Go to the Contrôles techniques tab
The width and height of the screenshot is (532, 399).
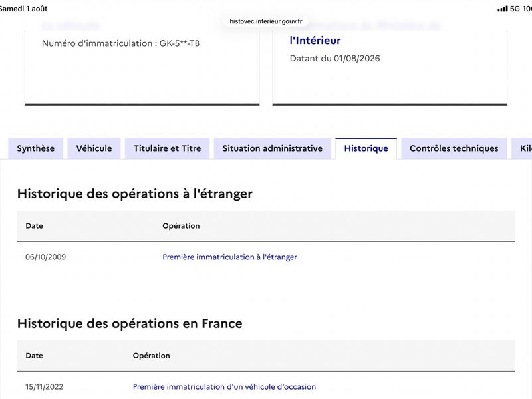[x=454, y=148]
